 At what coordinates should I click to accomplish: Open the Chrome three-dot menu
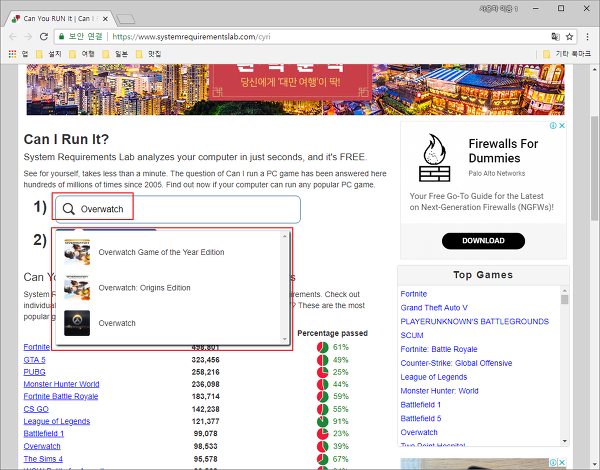click(x=587, y=37)
